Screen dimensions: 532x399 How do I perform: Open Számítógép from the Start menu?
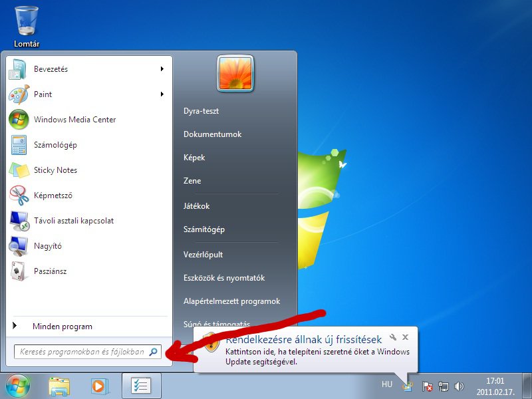coord(204,229)
